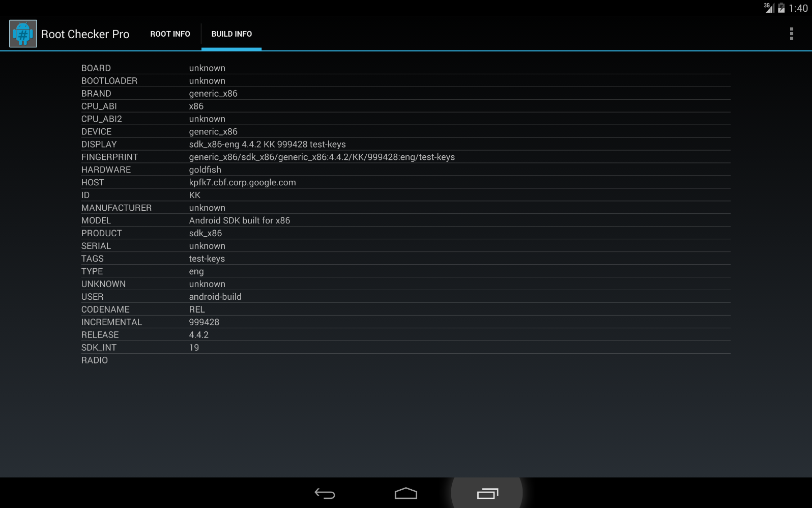Screen dimensions: 812x508
Task: Select the INCREMENTAL label
Action: (x=112, y=323)
